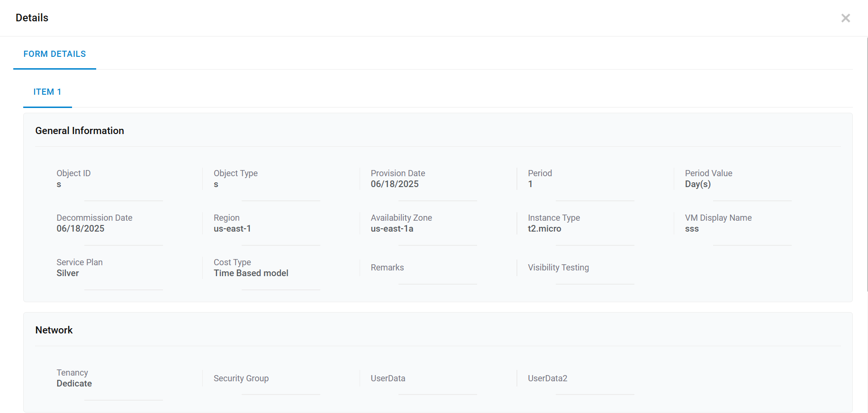Switch to the FORM DETAILS tab
868x413 pixels.
coord(54,54)
